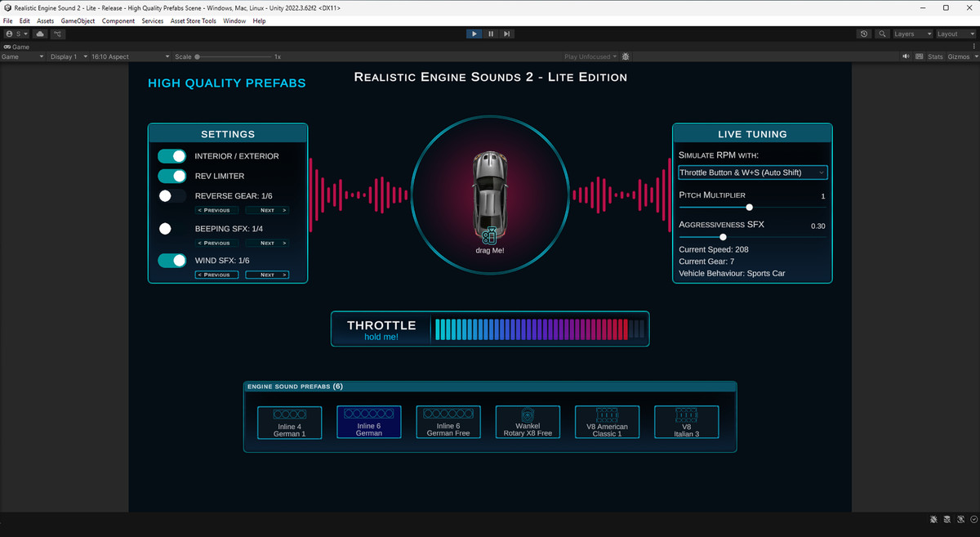Click the cache server icon in status bar
980x537 pixels.
(947, 520)
